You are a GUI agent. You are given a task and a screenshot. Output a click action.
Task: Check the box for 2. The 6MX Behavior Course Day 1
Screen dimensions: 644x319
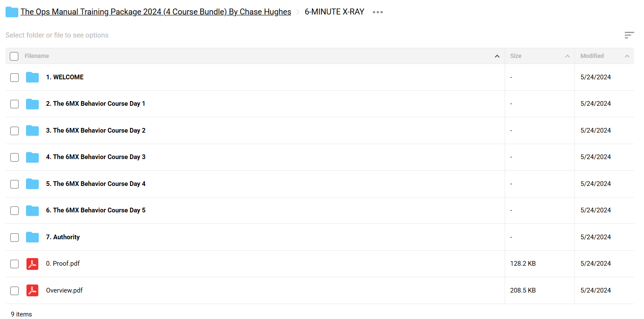pos(14,104)
